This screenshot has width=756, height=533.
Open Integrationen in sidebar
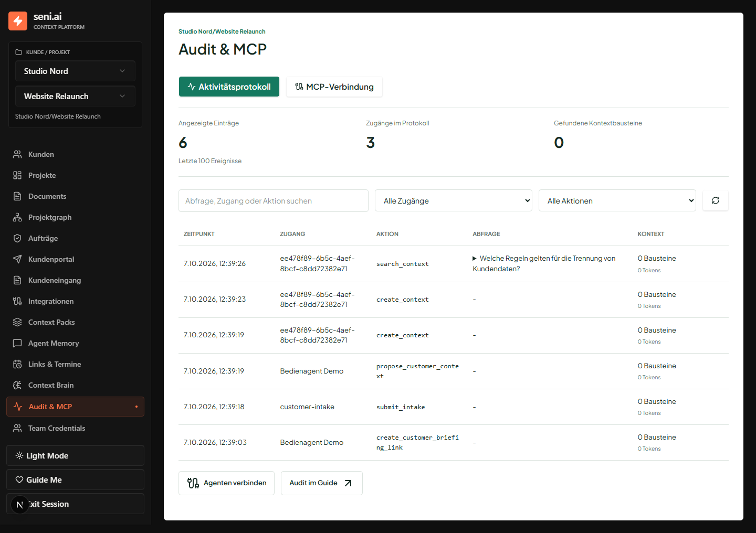(75, 301)
